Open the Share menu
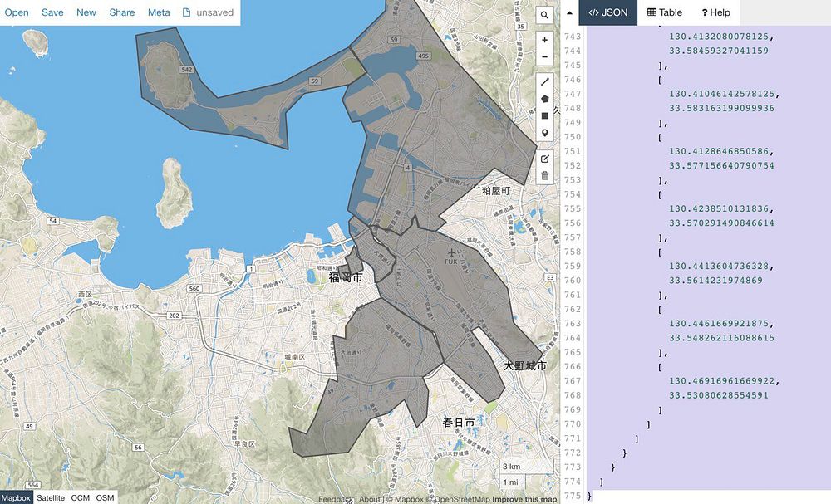Viewport: 831px width, 504px height. click(122, 12)
